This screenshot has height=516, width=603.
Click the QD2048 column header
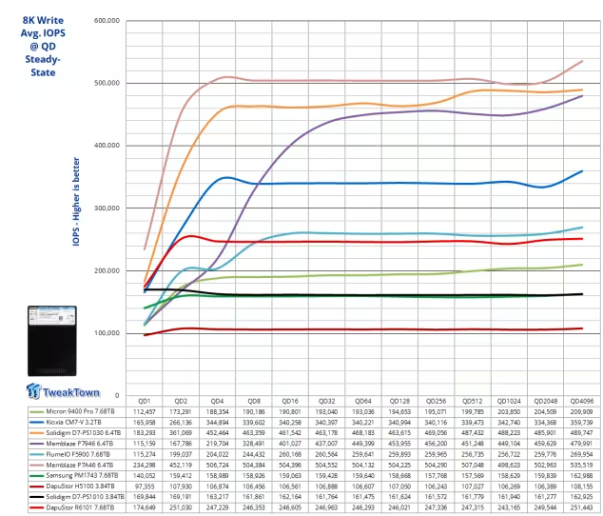(545, 401)
